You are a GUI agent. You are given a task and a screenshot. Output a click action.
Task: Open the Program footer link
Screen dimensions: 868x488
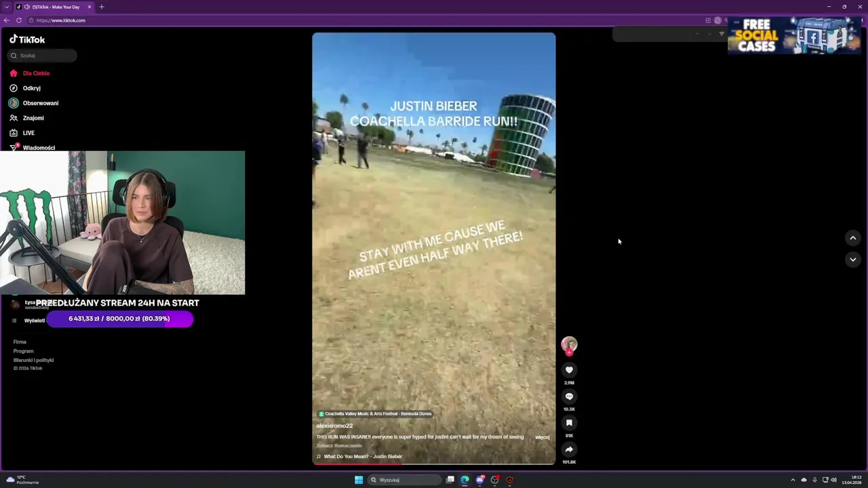coord(23,351)
